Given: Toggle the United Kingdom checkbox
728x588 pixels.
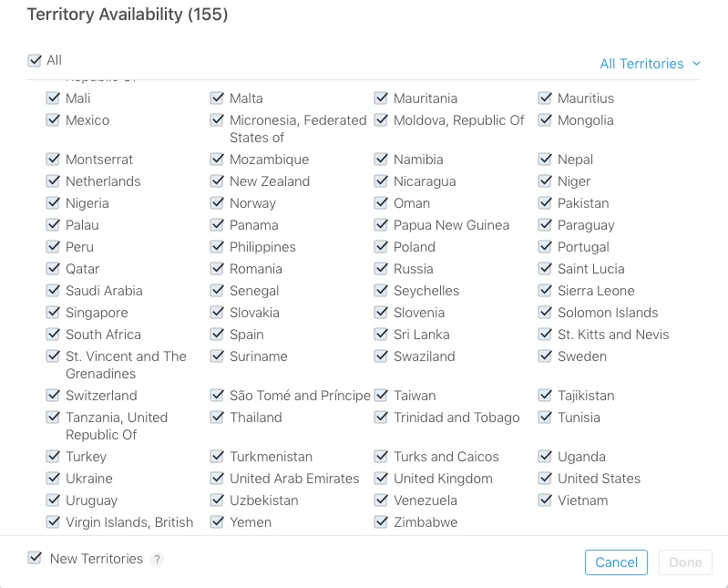Looking at the screenshot, I should coord(381,479).
